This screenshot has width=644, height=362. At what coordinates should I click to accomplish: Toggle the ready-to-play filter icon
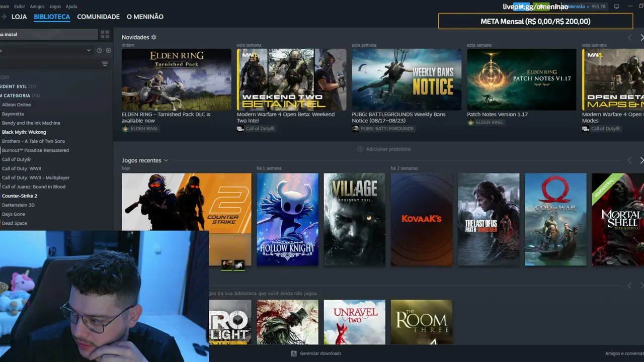tap(108, 50)
